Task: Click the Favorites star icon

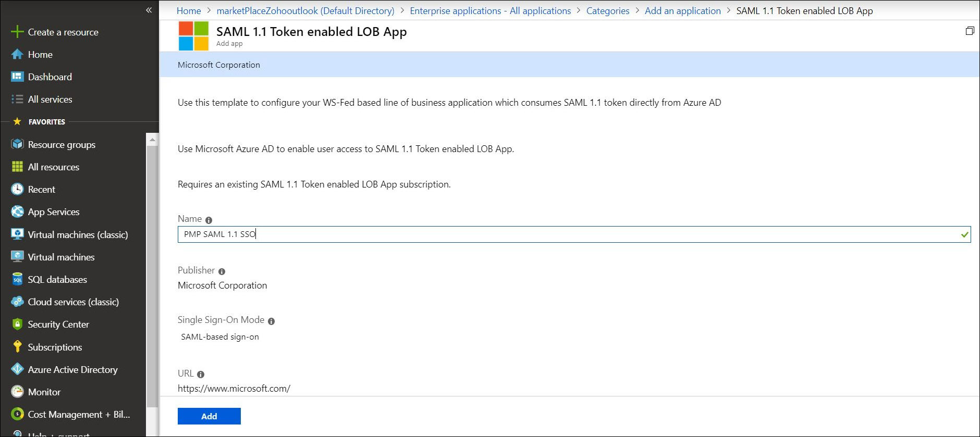Action: click(x=17, y=121)
